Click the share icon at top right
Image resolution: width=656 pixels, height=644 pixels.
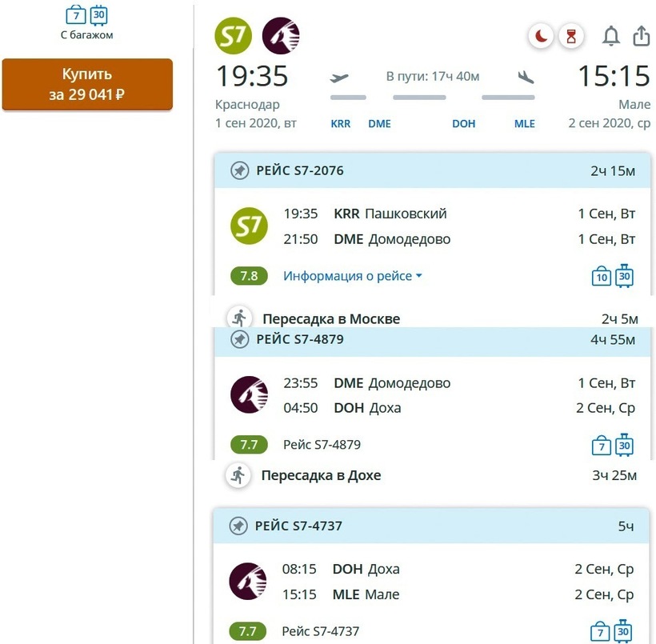(641, 36)
